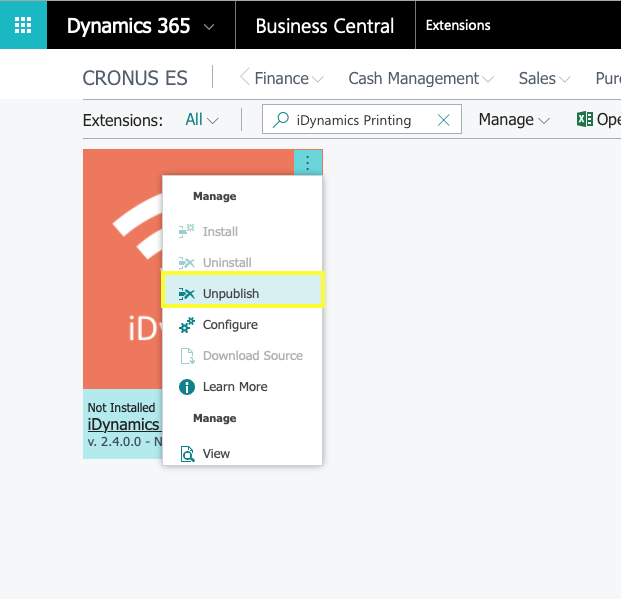Open the iDynamics extension name link

pyautogui.click(x=124, y=425)
